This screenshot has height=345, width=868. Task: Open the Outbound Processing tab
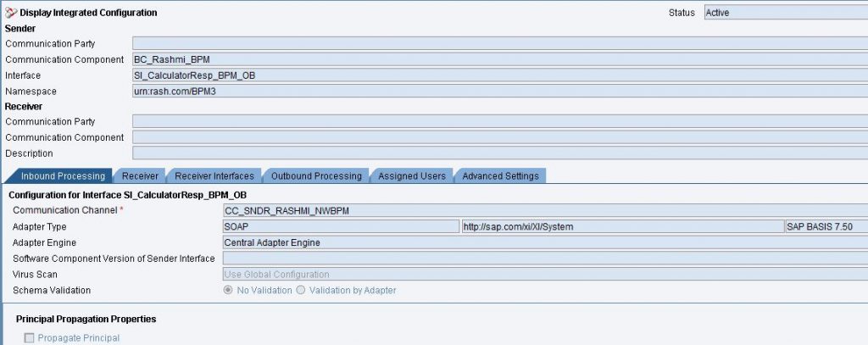pyautogui.click(x=316, y=176)
